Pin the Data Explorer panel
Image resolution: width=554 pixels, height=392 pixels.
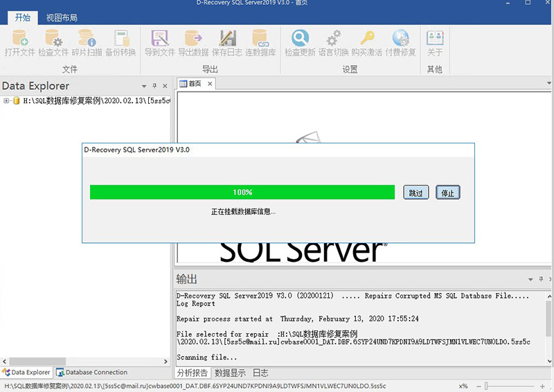tap(154, 86)
